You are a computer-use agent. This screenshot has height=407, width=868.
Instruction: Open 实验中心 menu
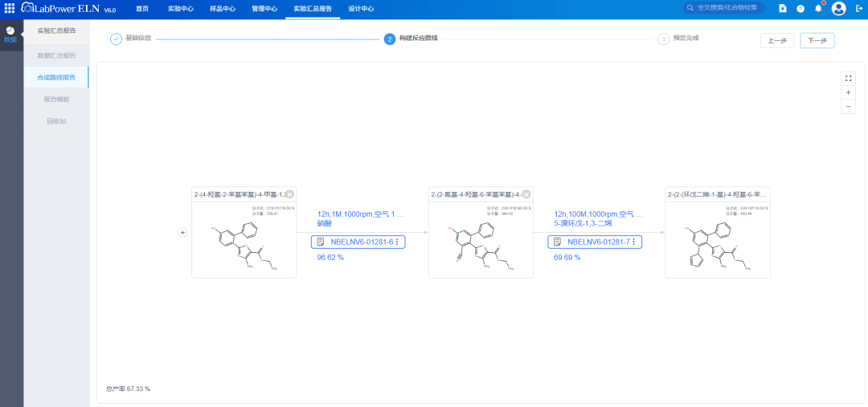tap(181, 9)
